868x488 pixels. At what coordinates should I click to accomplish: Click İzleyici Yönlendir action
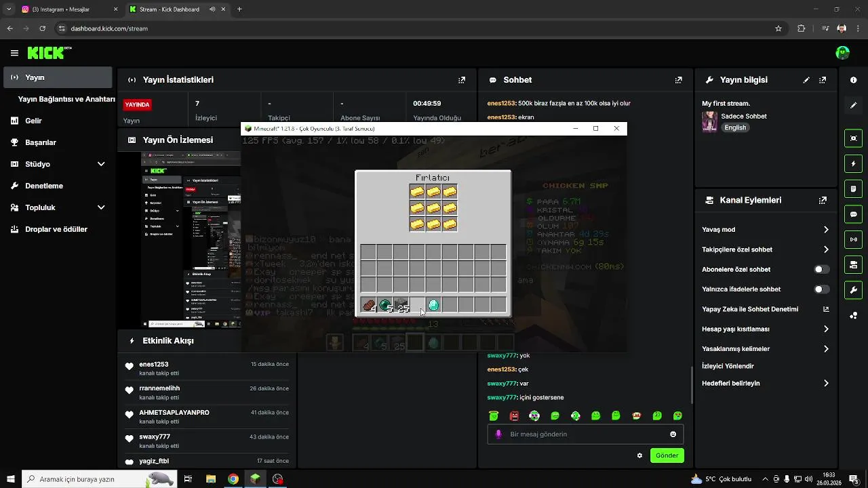728,367
